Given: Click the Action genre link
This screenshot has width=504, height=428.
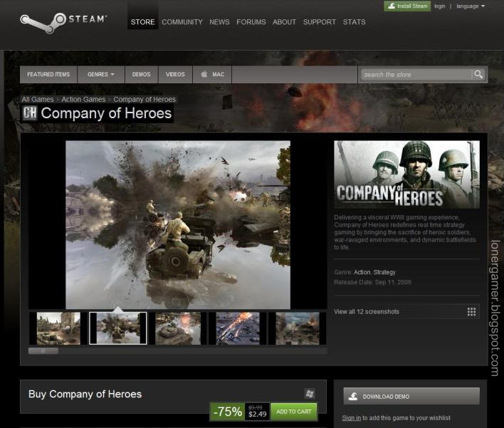Looking at the screenshot, I should click(362, 272).
